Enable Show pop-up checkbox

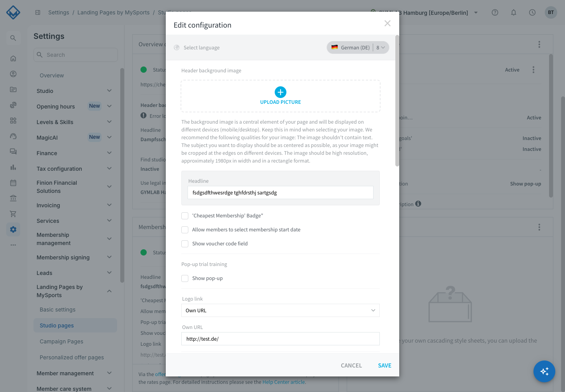pyautogui.click(x=185, y=278)
